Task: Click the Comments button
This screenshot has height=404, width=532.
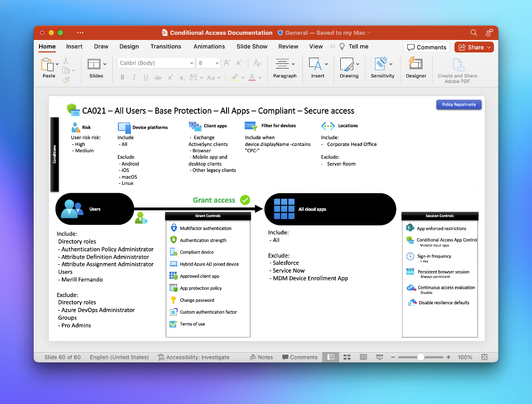Action: coord(427,47)
